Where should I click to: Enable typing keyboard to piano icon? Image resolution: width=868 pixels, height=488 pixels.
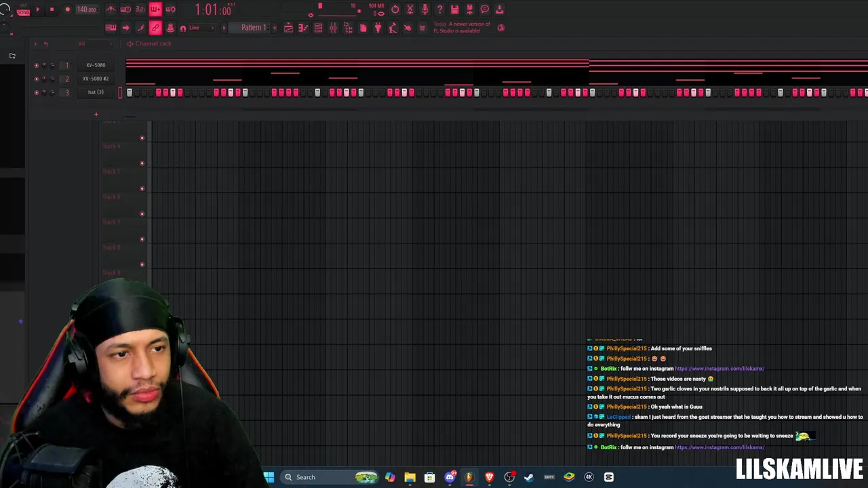(111, 28)
